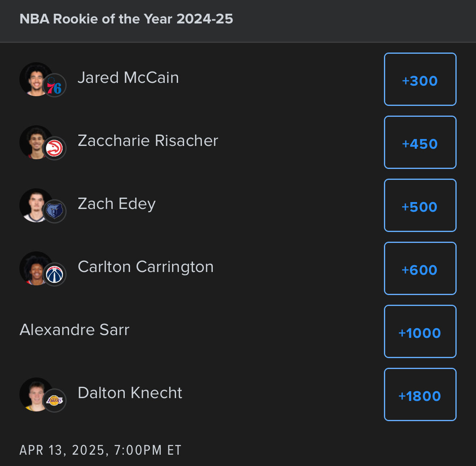Image resolution: width=476 pixels, height=466 pixels.
Task: Select the +450 odds for Zaccharie Risacher
Action: [x=420, y=143]
